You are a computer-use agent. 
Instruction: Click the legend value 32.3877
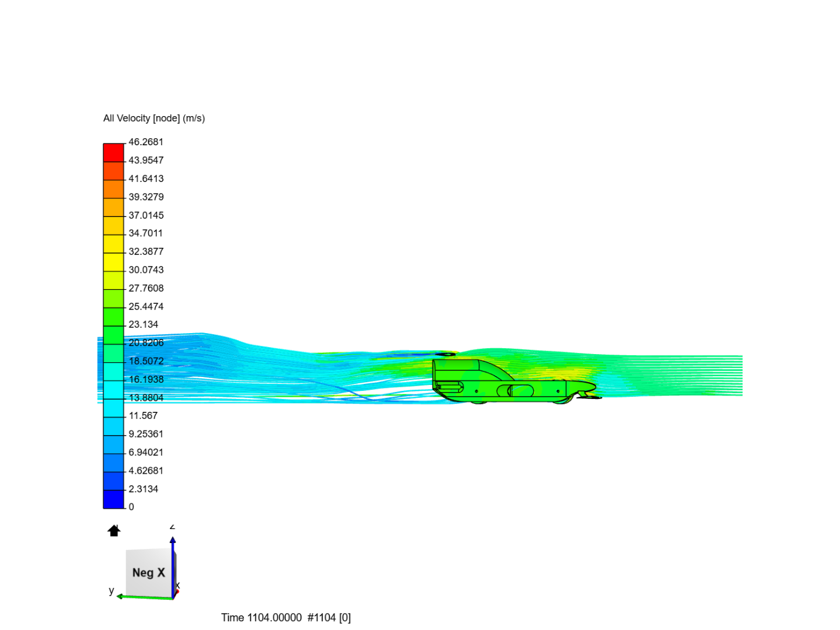146,251
